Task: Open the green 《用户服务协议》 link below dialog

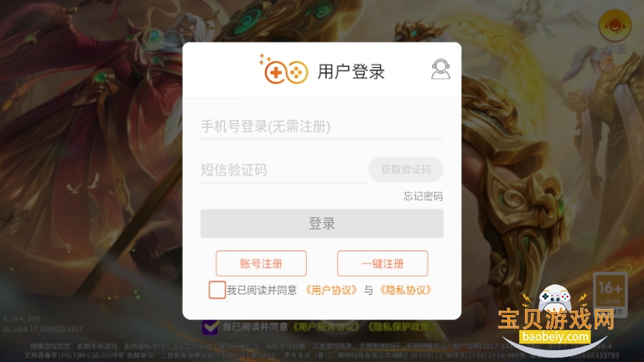Action: (325, 327)
